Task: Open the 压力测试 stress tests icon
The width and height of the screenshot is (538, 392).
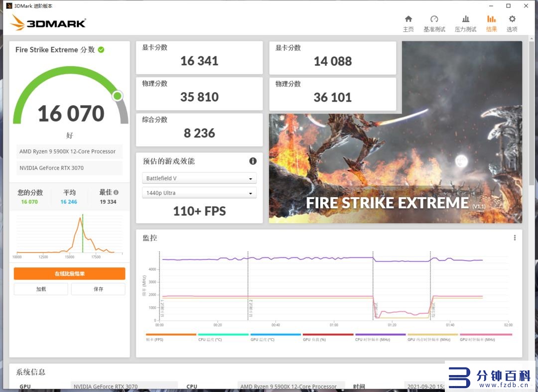Action: [466, 19]
